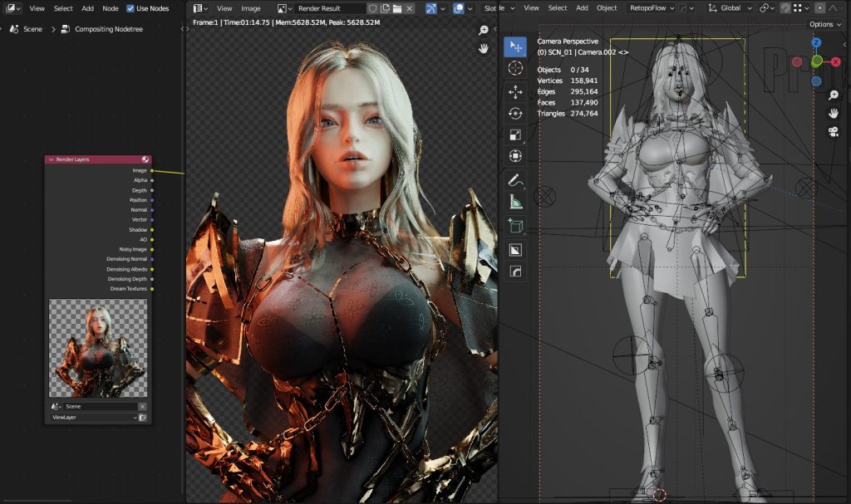Open the Object menu in 3D viewport
The height and width of the screenshot is (504, 851).
(607, 8)
